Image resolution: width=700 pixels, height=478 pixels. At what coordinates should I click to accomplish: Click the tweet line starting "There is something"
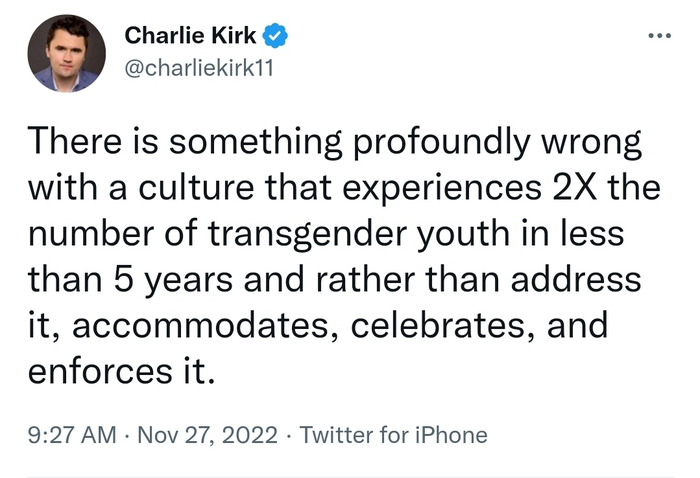(x=334, y=141)
